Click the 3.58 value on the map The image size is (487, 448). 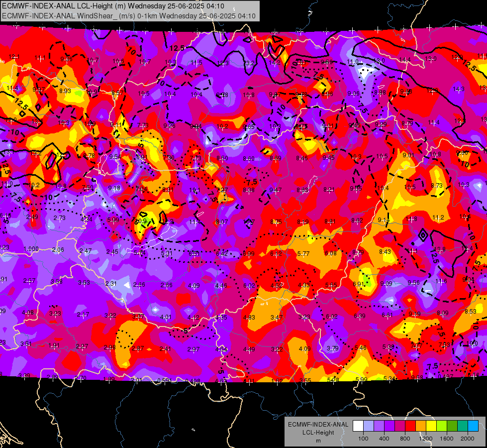click(57, 281)
